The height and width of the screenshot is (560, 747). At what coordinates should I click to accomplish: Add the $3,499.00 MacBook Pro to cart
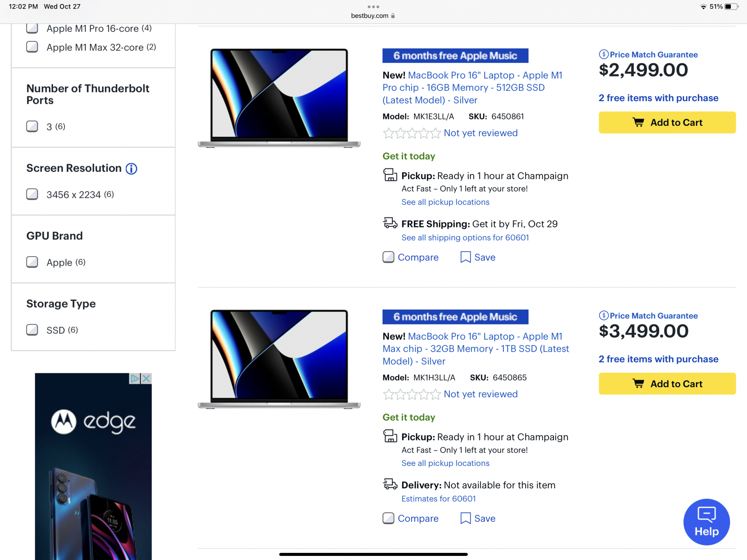667,384
